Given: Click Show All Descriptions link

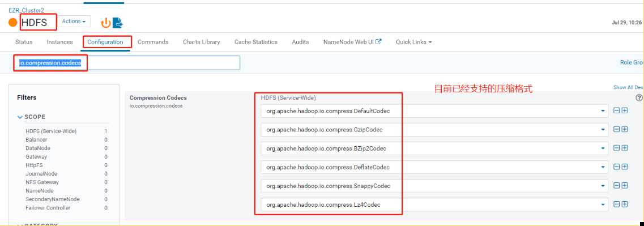Looking at the screenshot, I should tap(628, 87).
